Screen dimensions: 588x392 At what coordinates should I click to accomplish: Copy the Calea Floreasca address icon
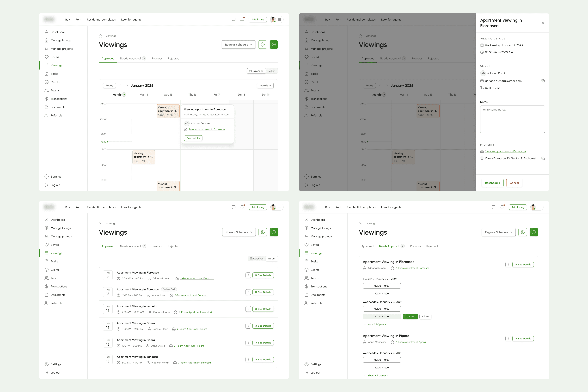pyautogui.click(x=543, y=158)
